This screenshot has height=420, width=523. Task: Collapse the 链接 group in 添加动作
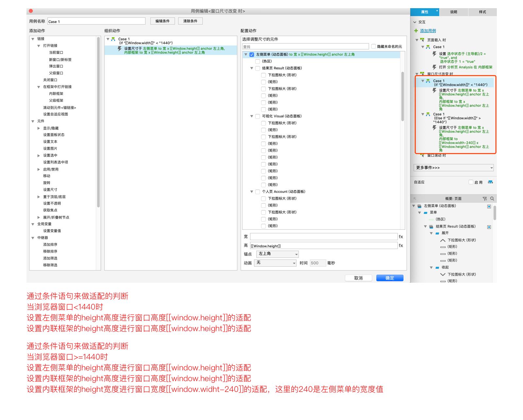click(x=33, y=39)
